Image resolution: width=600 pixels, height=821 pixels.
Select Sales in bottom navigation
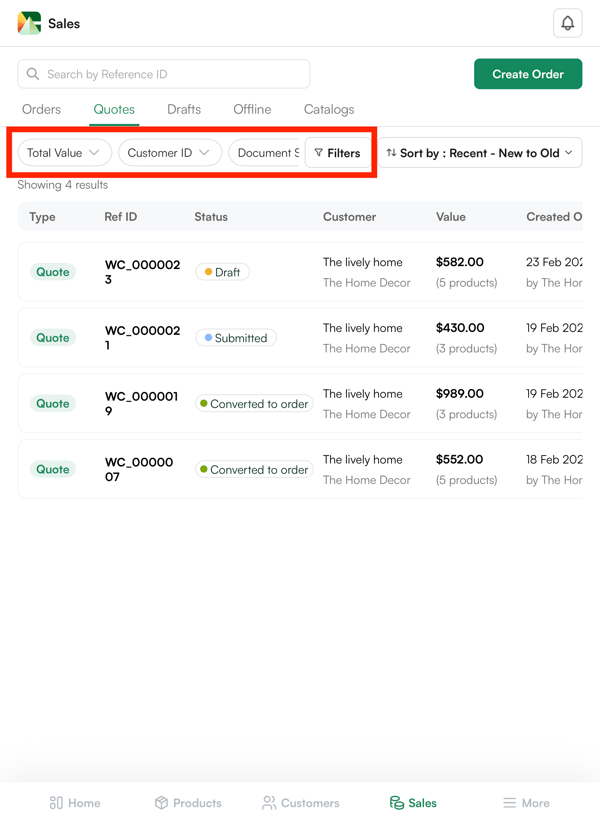pyautogui.click(x=413, y=802)
